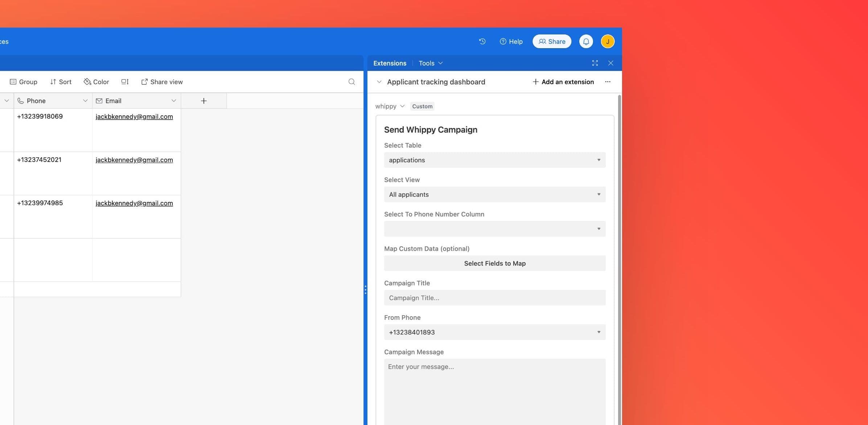Click the row height icon
This screenshot has width=868, height=425.
(125, 82)
